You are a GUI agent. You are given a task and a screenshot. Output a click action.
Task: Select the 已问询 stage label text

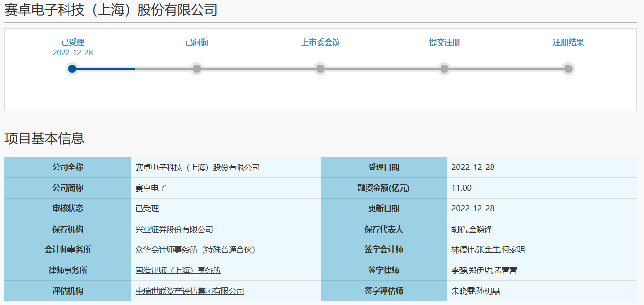tap(197, 42)
